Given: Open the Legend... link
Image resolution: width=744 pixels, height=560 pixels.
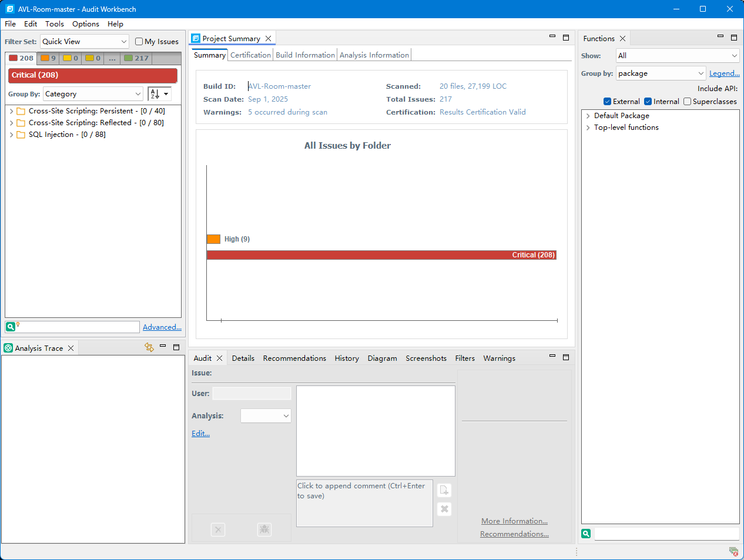Looking at the screenshot, I should coord(724,73).
